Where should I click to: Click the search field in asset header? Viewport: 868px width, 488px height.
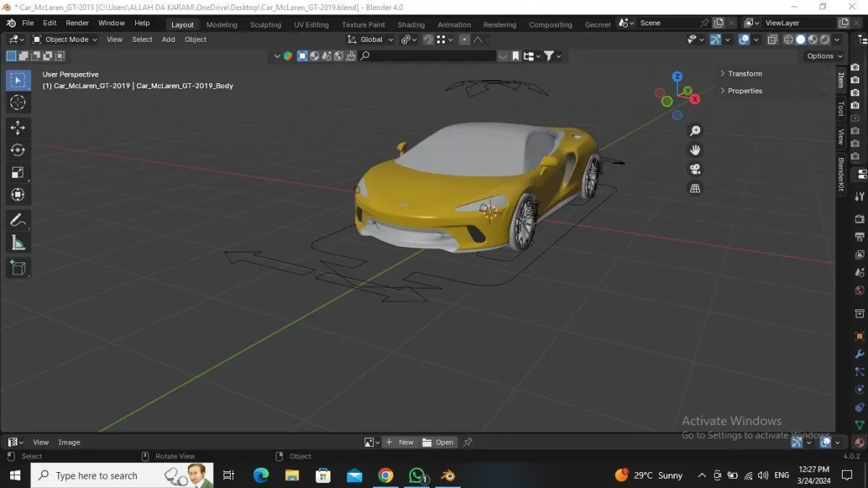pyautogui.click(x=428, y=56)
